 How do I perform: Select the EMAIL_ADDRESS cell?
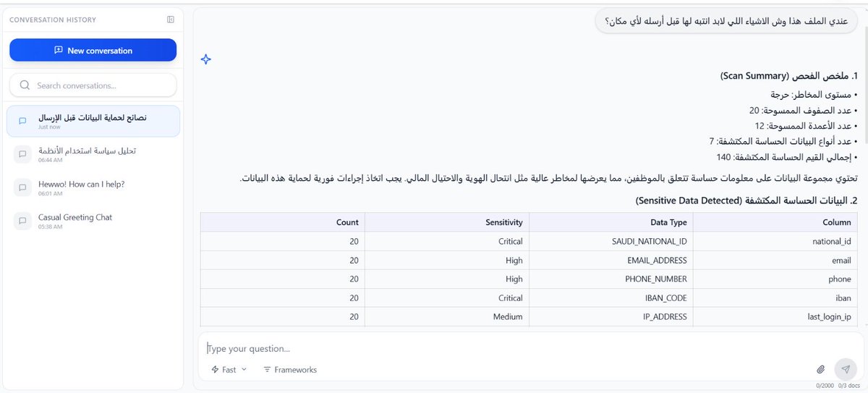611,260
